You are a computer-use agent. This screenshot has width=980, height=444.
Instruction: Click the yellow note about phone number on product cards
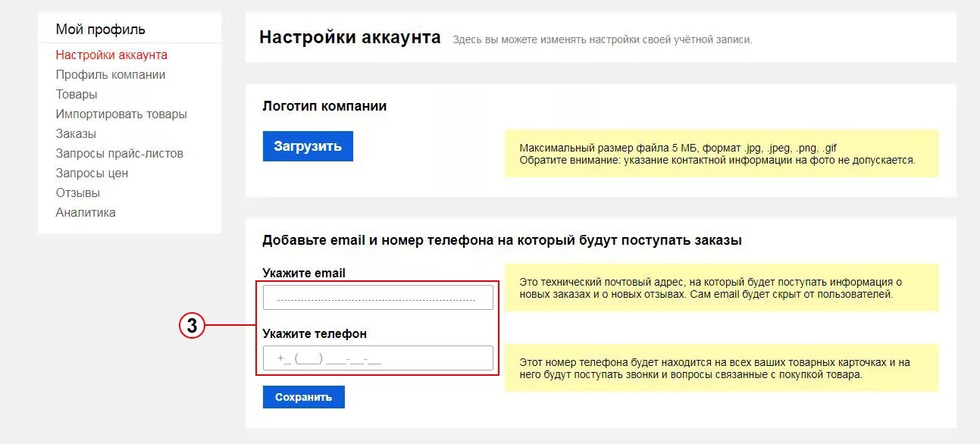[722, 368]
